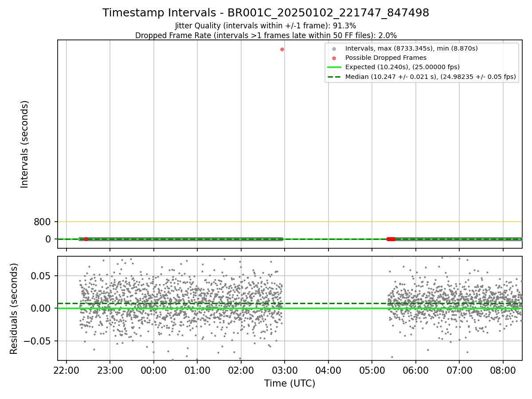Screen dimensions: 532x399
Task: Click the plot title 'Timestamp Intervals - BR001C_20250102_221747_847498'
Action: point(266,13)
